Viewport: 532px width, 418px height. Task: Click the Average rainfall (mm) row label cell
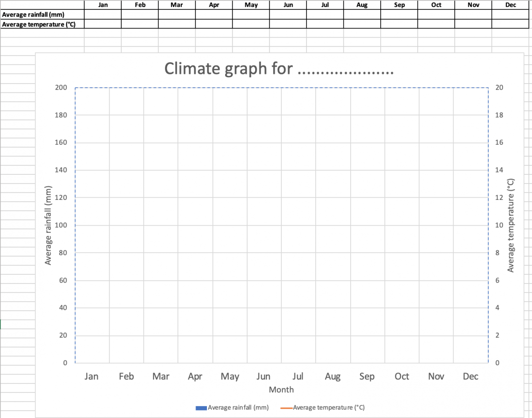coord(42,14)
